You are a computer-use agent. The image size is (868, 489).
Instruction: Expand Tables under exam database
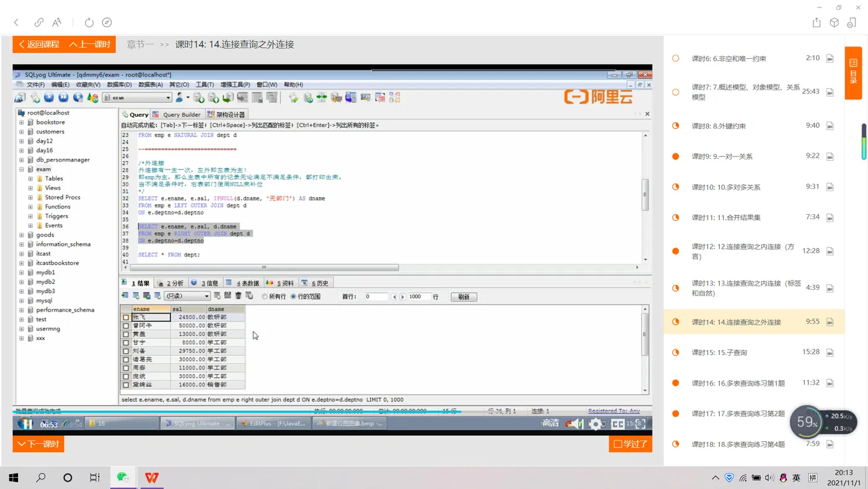[x=30, y=179]
